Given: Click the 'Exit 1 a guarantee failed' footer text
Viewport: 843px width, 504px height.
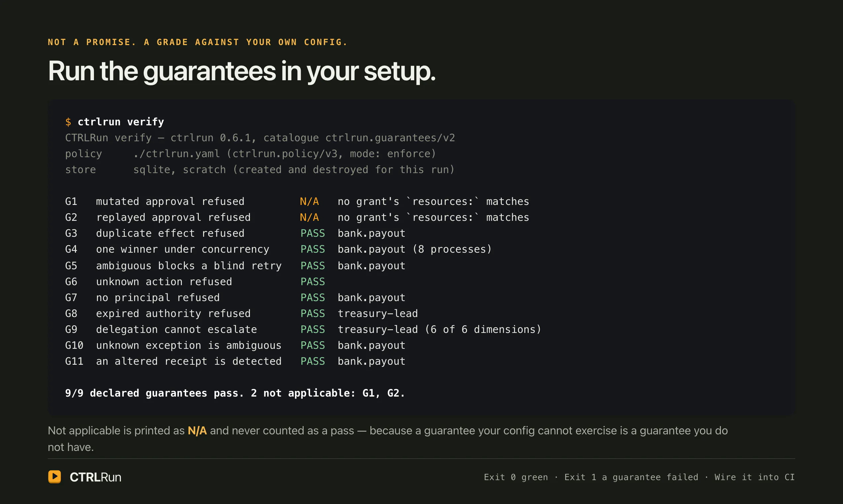Looking at the screenshot, I should point(631,477).
